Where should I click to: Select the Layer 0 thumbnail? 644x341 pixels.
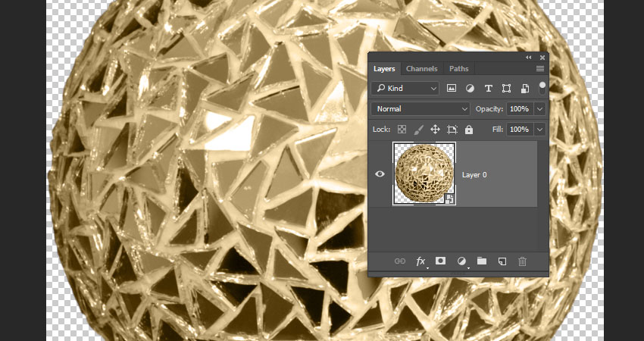[x=424, y=174]
